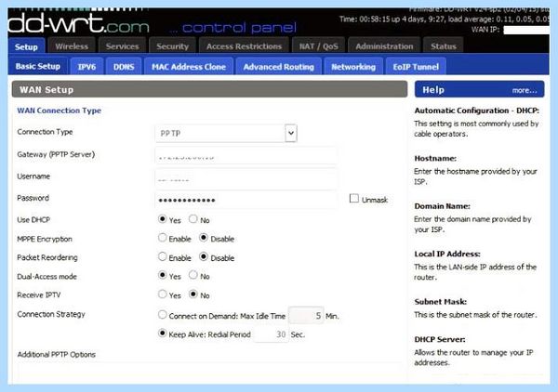Image resolution: width=558 pixels, height=392 pixels.
Task: Select No for Receive IPTV
Action: (193, 294)
